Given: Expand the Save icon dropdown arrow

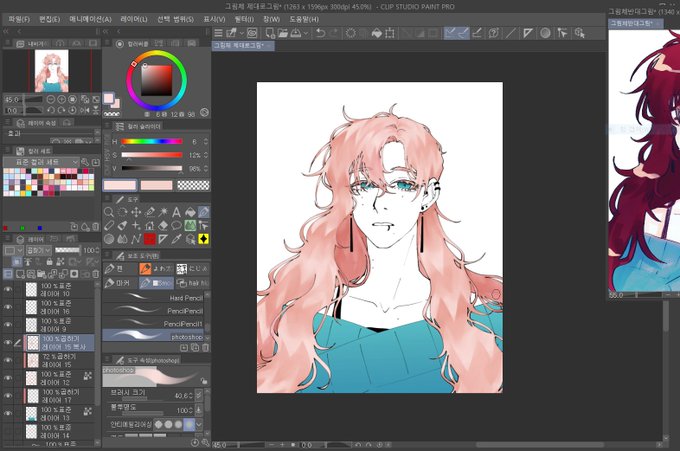Looking at the screenshot, I should (306, 33).
